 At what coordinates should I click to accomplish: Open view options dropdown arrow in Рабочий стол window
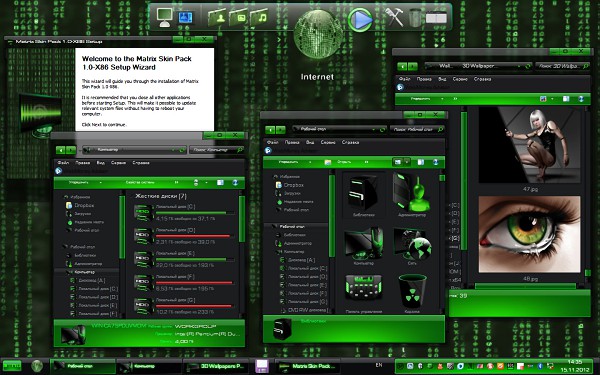406,162
